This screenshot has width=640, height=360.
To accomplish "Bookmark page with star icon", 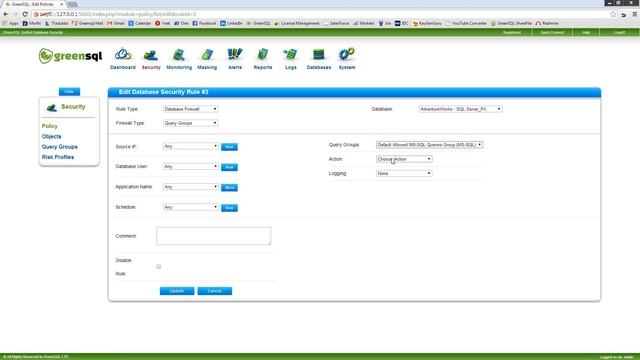I will pos(613,14).
